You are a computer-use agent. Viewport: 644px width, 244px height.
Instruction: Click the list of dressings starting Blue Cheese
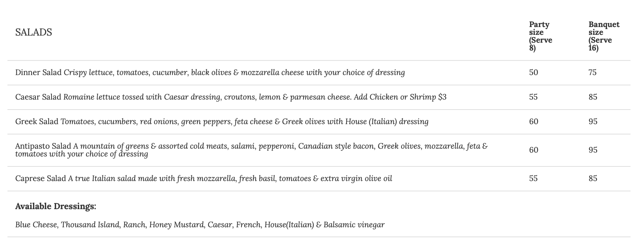(200, 225)
